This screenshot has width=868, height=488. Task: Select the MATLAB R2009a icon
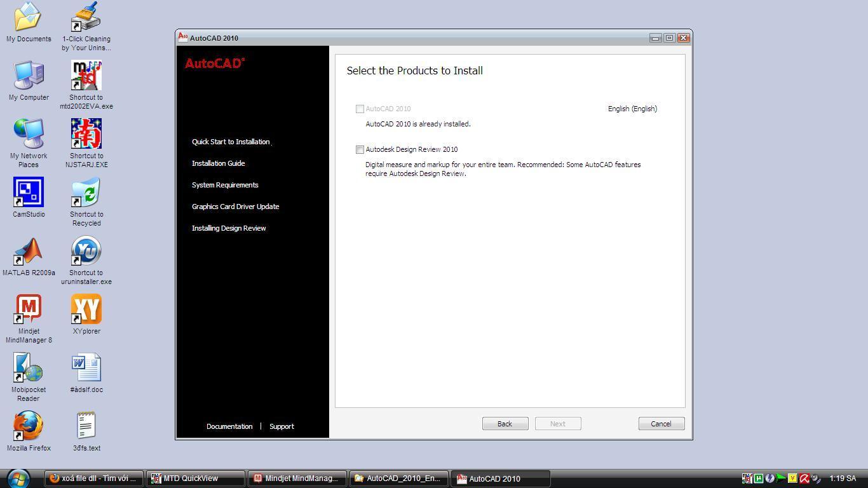point(29,250)
